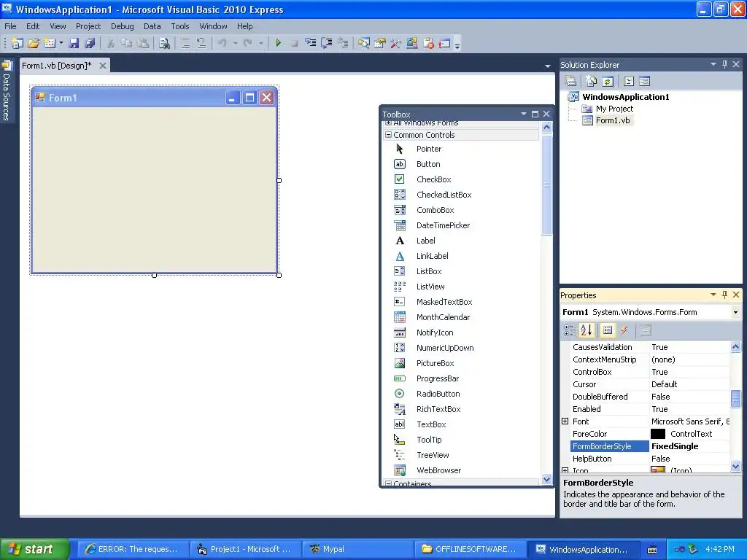Viewport: 747px width, 560px height.
Task: Switch to Mypal taskbar button
Action: (x=357, y=549)
